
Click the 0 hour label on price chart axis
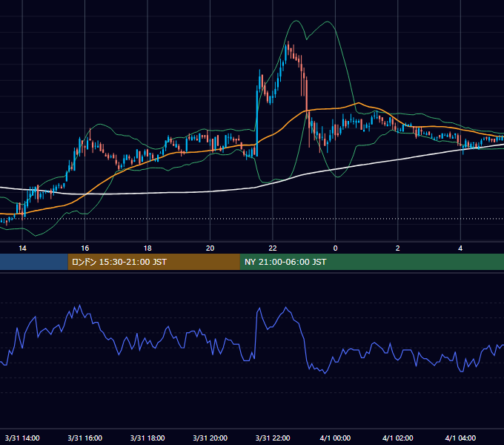pyautogui.click(x=335, y=248)
